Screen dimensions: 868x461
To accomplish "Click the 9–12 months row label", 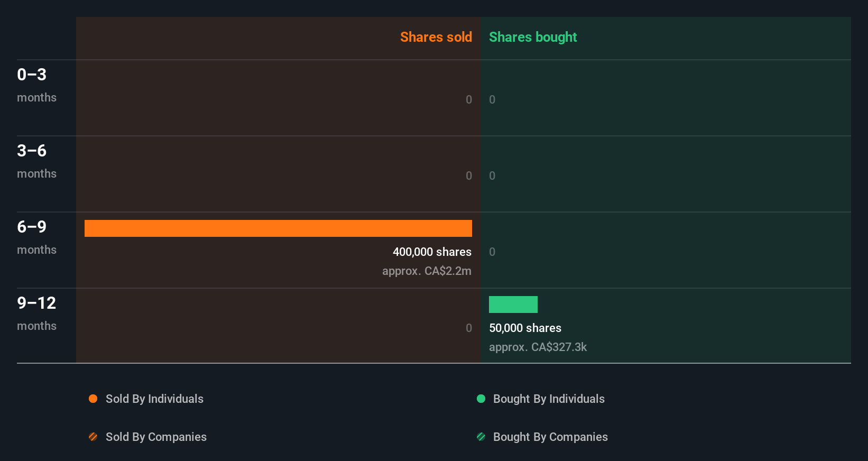I will tap(36, 314).
